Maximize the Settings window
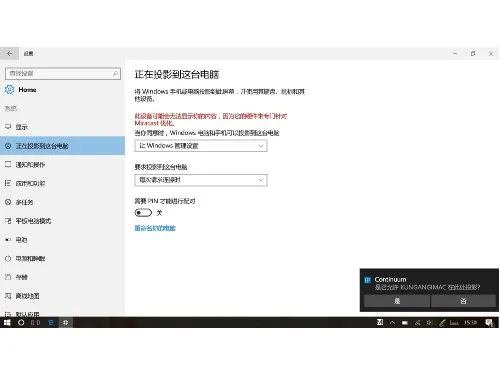Screen dimensions: 500x375 coord(473,53)
